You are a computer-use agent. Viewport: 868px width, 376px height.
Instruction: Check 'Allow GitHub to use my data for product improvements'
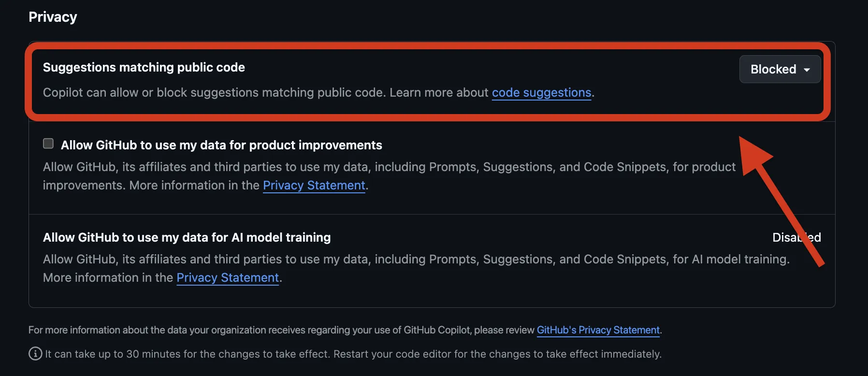[x=48, y=143]
